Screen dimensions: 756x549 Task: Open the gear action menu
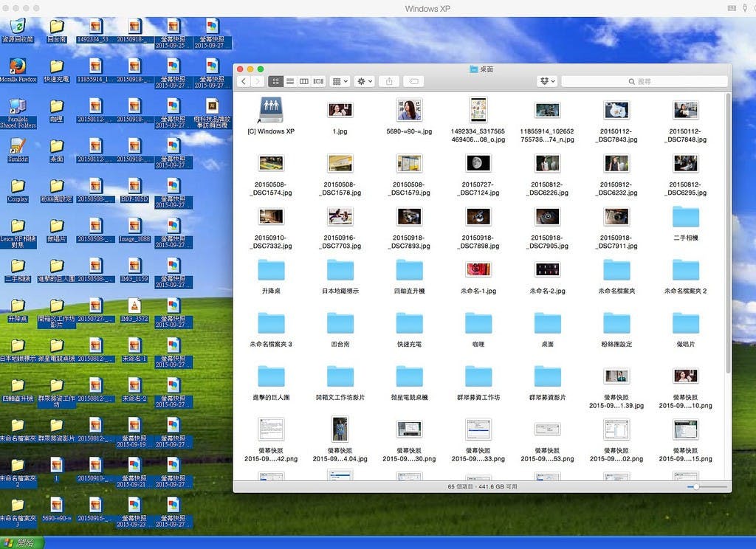coord(364,81)
